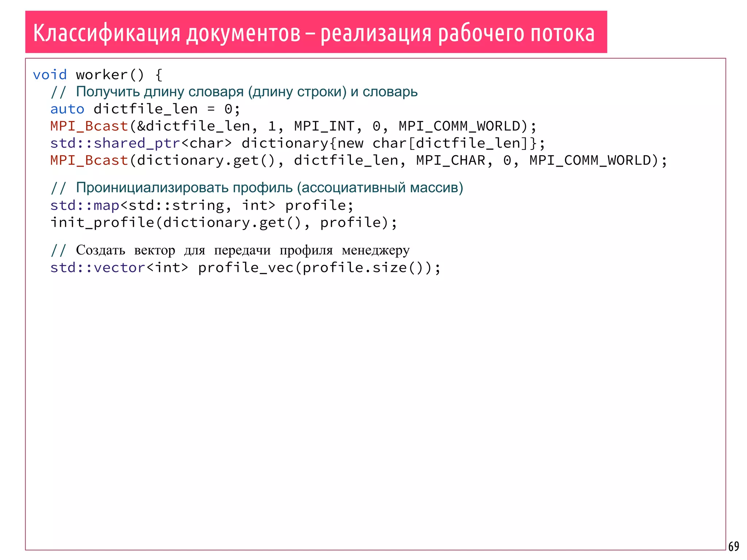The image size is (747, 560).
Task: Click the line 'init_profile(dictionary.get(), profile);'
Action: tap(224, 222)
